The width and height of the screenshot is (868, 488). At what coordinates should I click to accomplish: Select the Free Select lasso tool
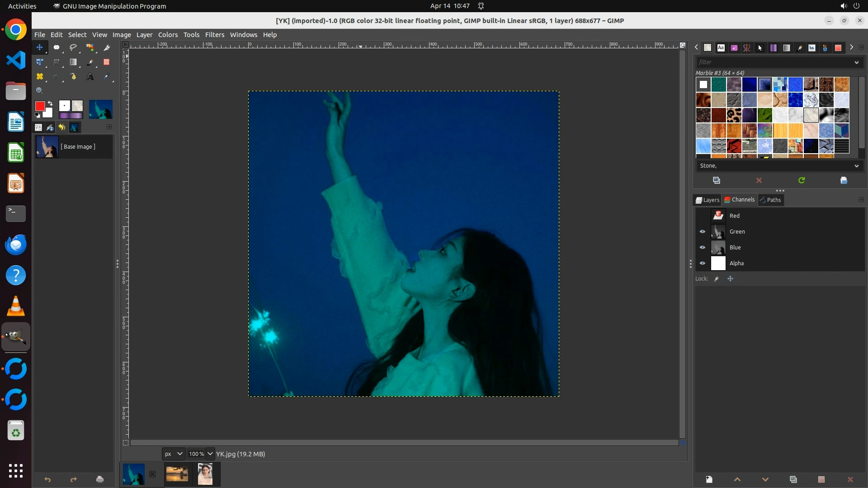pyautogui.click(x=73, y=47)
